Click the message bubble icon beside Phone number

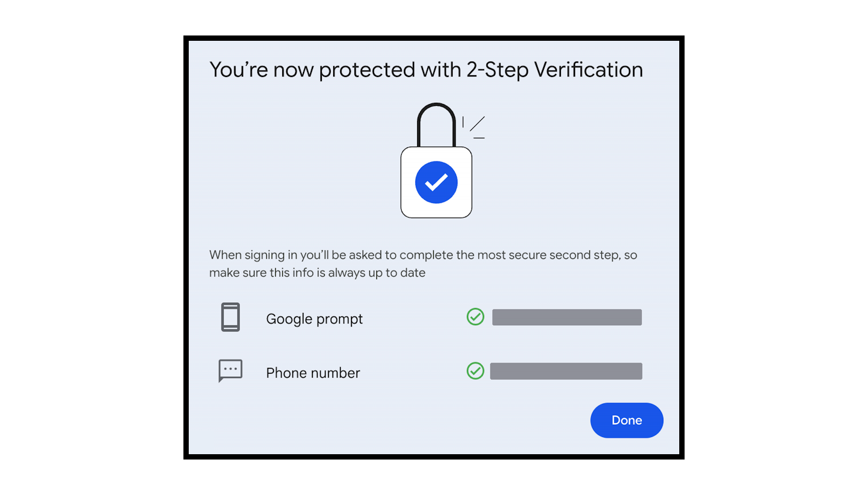click(230, 370)
